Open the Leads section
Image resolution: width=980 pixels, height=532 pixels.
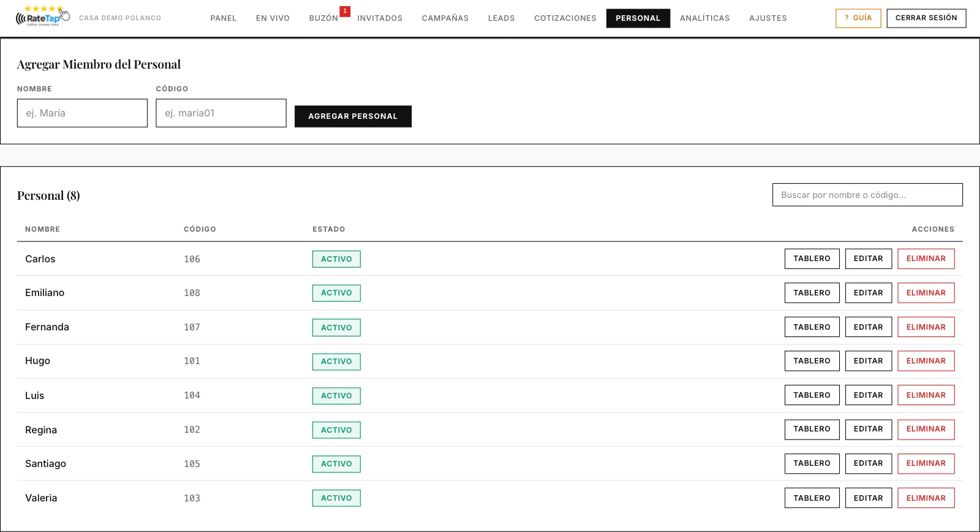pyautogui.click(x=501, y=18)
